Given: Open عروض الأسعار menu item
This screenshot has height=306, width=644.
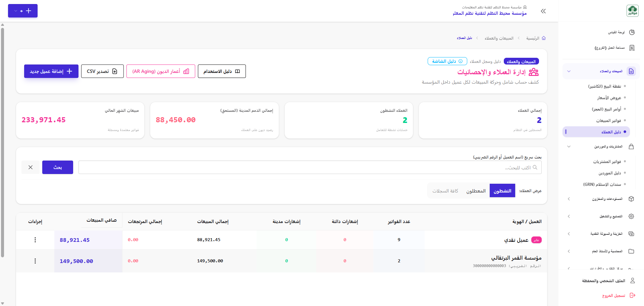Looking at the screenshot, I should (609, 98).
